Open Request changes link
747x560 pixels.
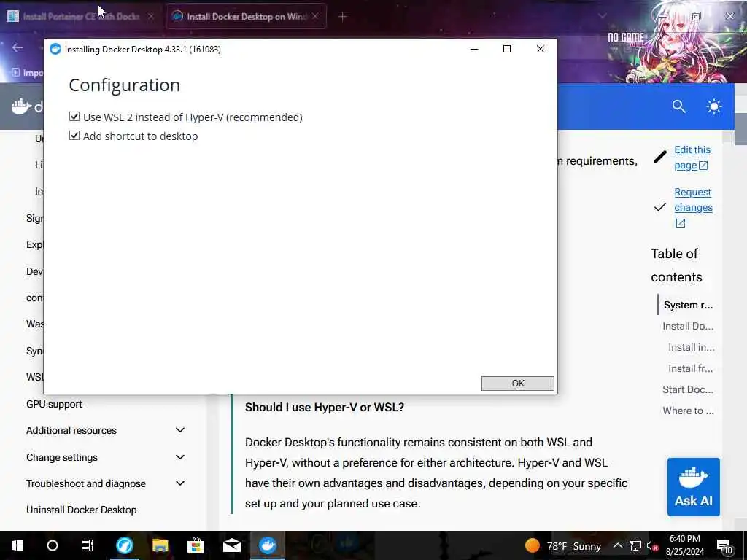(693, 207)
